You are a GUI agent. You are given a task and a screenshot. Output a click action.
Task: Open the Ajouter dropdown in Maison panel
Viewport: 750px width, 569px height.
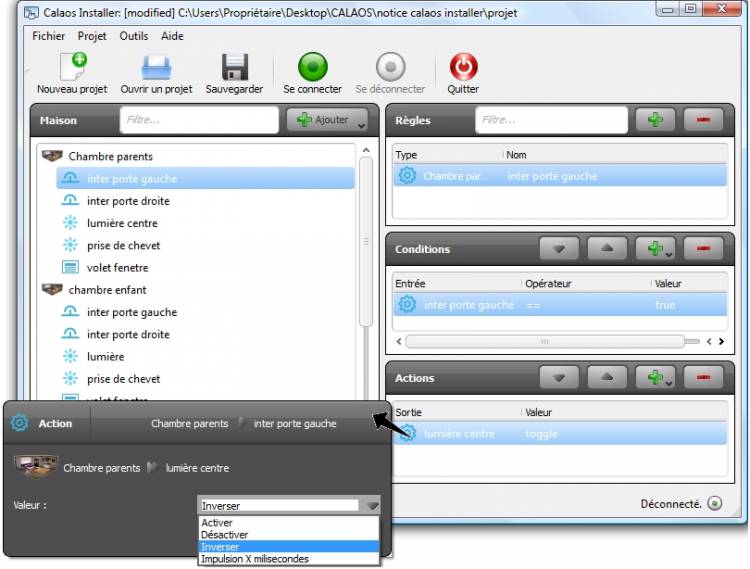[x=327, y=120]
